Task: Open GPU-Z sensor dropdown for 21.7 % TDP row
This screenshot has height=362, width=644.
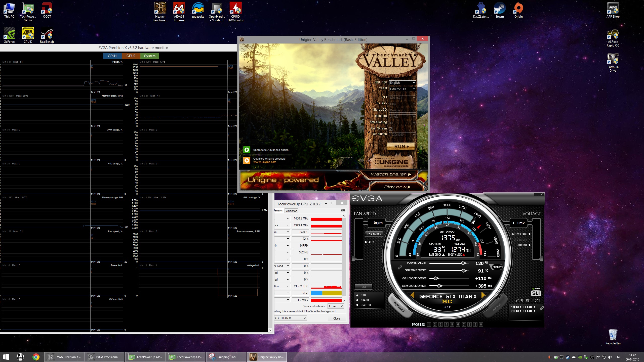Action: click(288, 286)
